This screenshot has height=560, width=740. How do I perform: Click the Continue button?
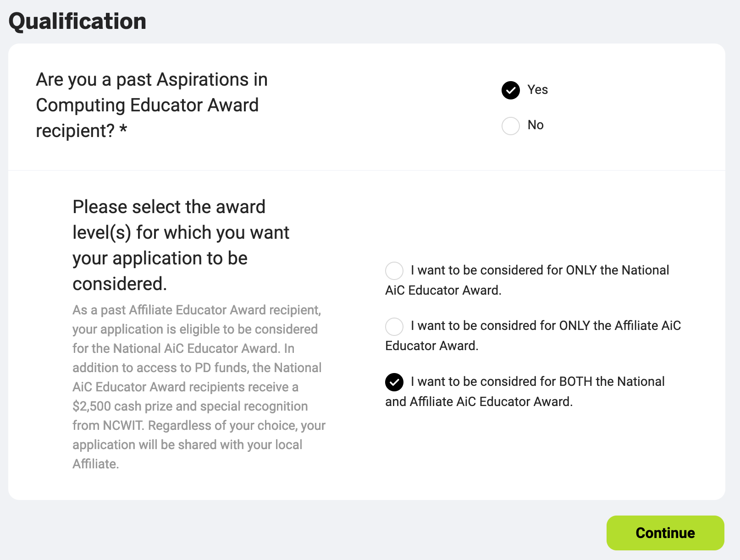pyautogui.click(x=665, y=533)
